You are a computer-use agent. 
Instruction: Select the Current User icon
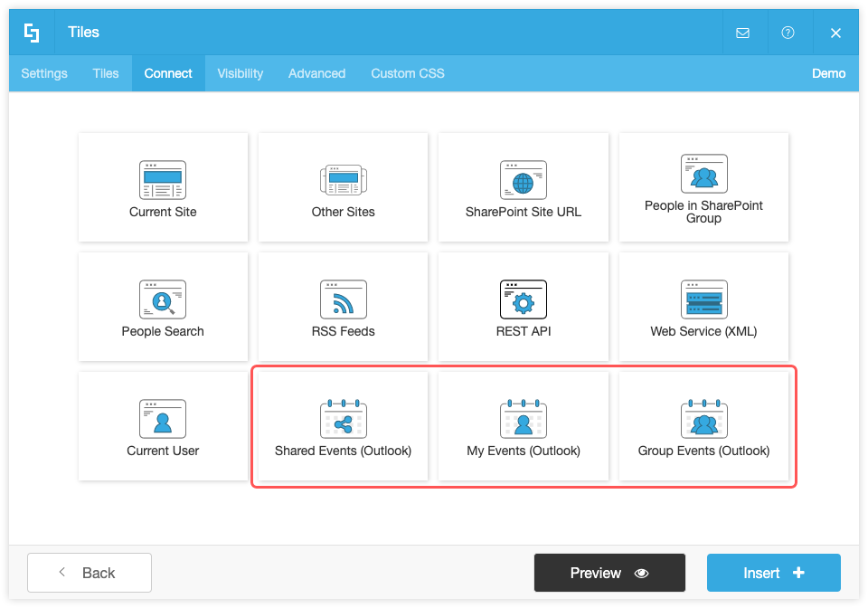coord(163,419)
